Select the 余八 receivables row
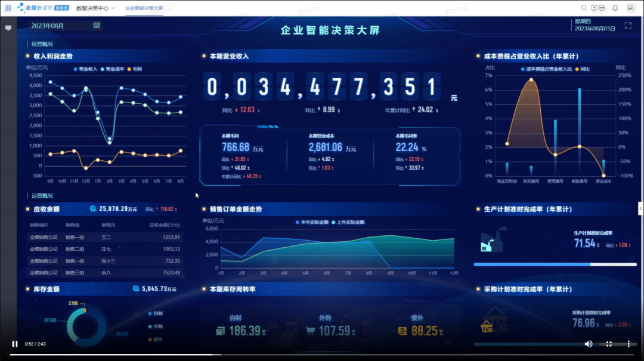This screenshot has height=361, width=644. coord(105,272)
